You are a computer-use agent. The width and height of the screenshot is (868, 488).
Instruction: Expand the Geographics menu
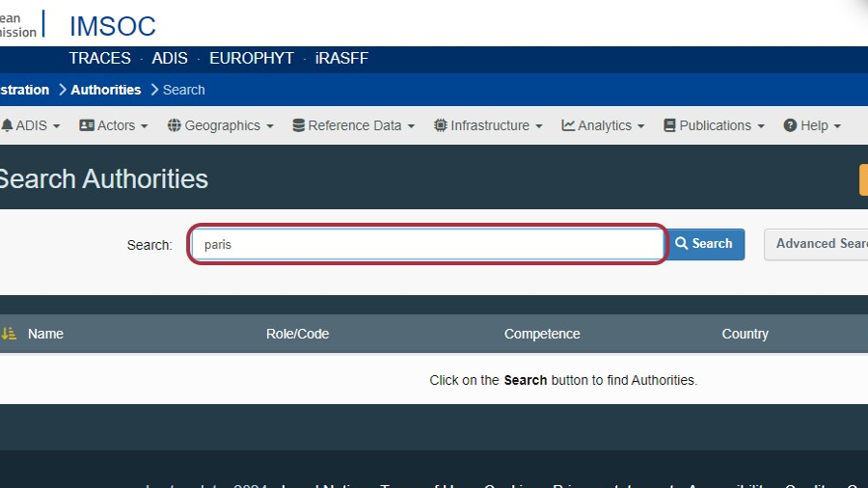221,125
